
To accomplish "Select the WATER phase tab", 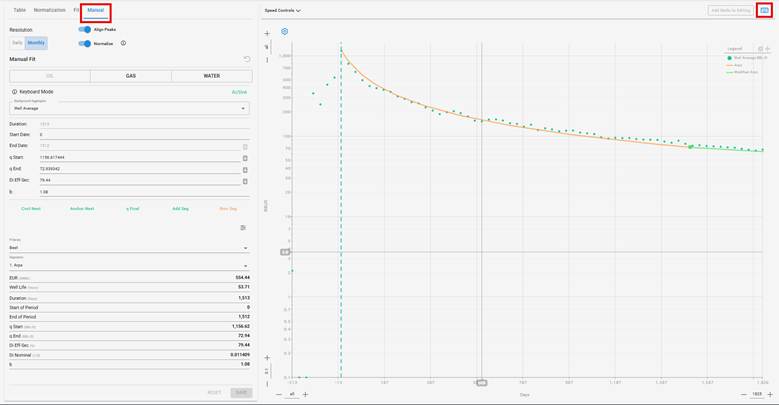I will pyautogui.click(x=212, y=76).
